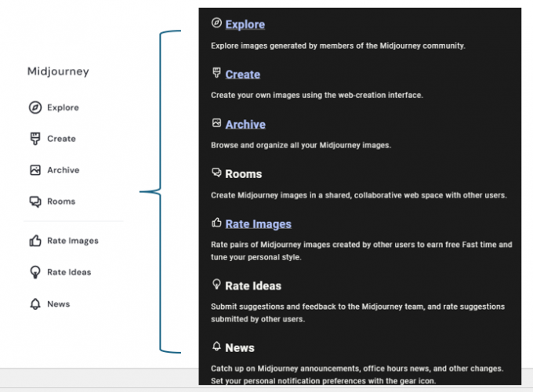This screenshot has width=533, height=392.
Task: Click the Rooms chat bubbles icon in sidebar
Action: click(35, 201)
